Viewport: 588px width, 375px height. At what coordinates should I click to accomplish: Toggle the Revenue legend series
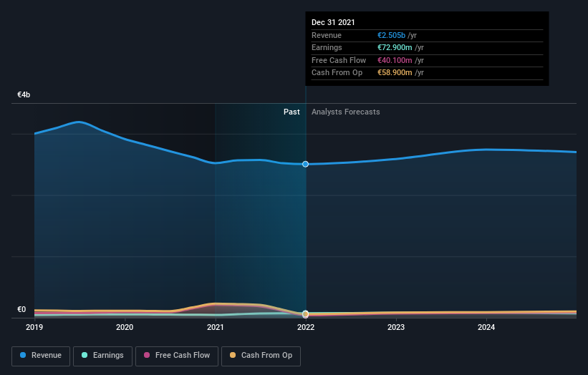41,356
